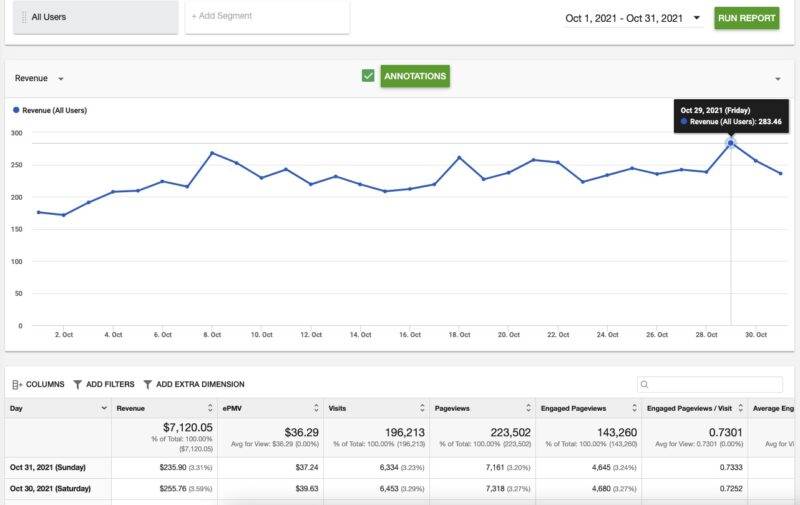Click ADD FILTERS funnel icon
The image size is (800, 505).
pyautogui.click(x=78, y=384)
